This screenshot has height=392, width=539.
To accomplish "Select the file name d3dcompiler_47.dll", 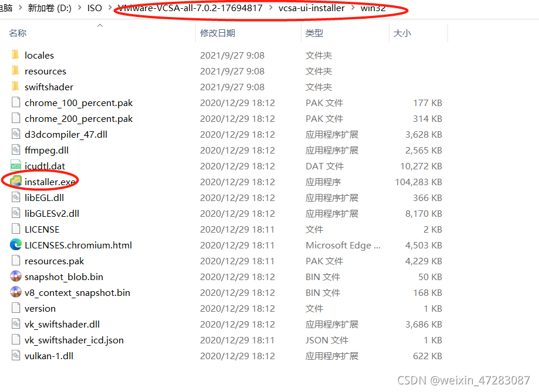I will 66,134.
